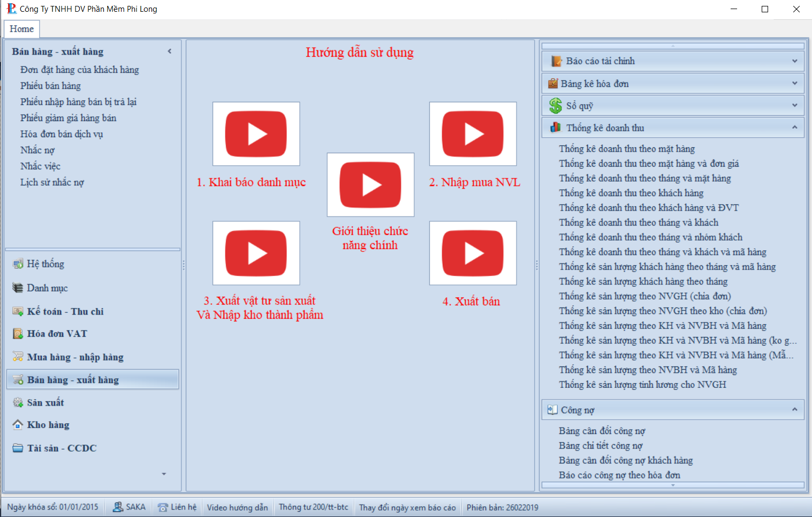The image size is (812, 517).
Task: Click the Báo cáo tài chính book icon
Action: (x=557, y=61)
